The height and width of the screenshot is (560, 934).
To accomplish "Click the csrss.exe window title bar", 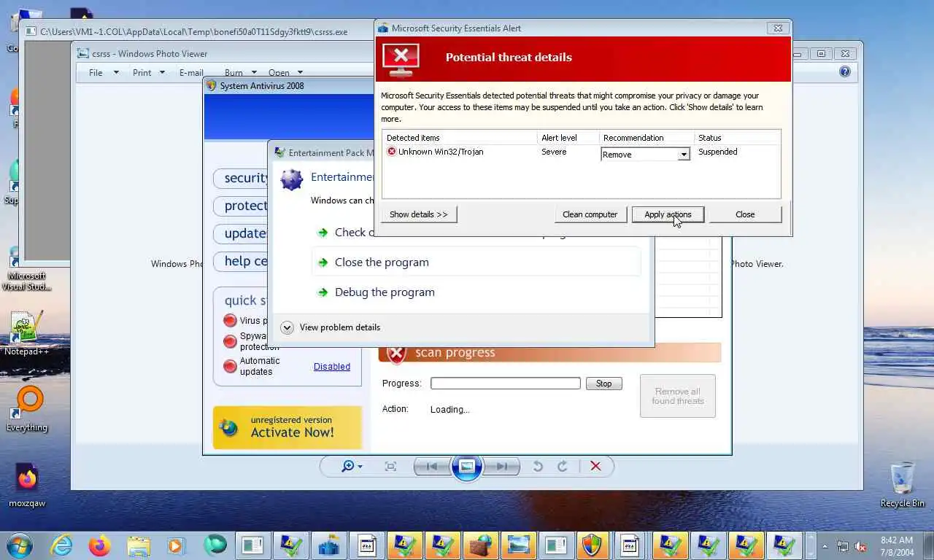I will click(198, 31).
